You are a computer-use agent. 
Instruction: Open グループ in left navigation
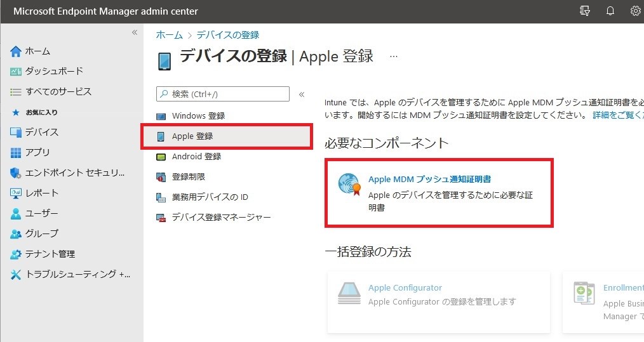[x=42, y=233]
